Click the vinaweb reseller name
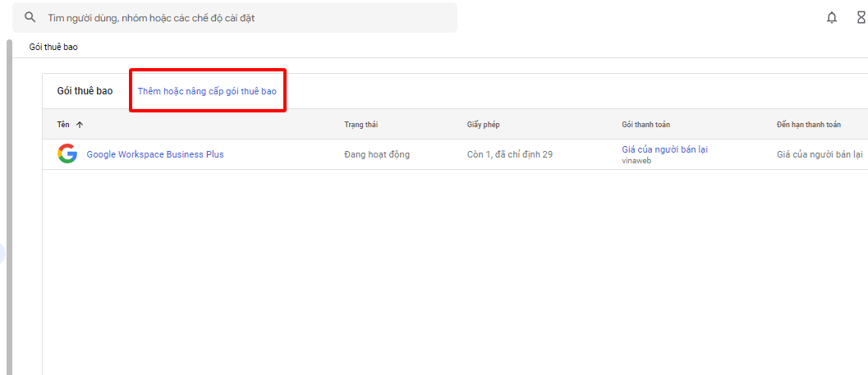 (x=636, y=161)
